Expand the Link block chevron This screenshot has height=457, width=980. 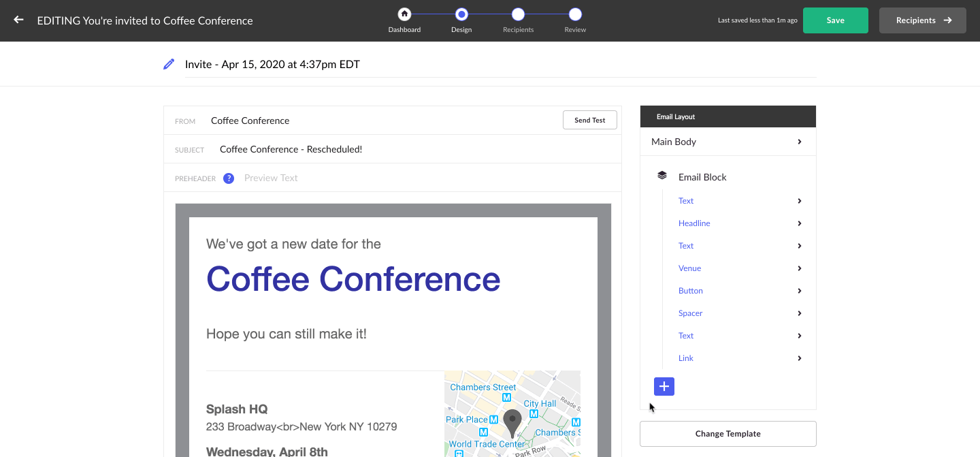[x=800, y=358]
